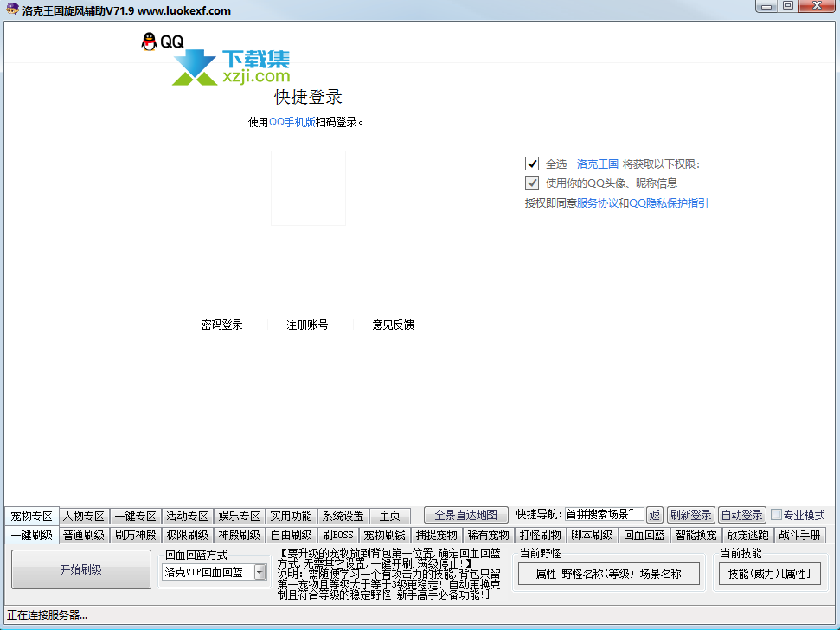Go to 打怪刷物 sub-tab
Image resolution: width=840 pixels, height=630 pixels.
tap(540, 535)
